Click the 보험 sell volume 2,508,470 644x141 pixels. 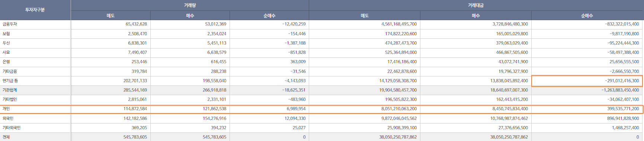[137, 34]
